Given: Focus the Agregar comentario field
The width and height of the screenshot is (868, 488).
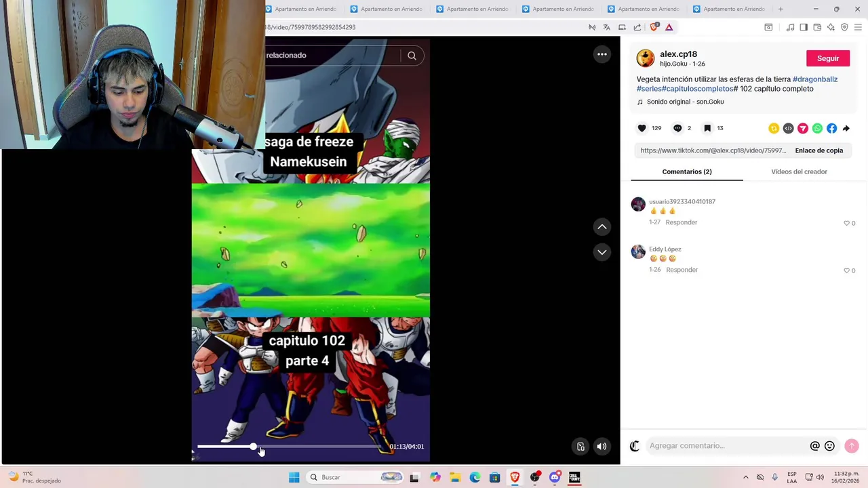Looking at the screenshot, I should (x=726, y=445).
